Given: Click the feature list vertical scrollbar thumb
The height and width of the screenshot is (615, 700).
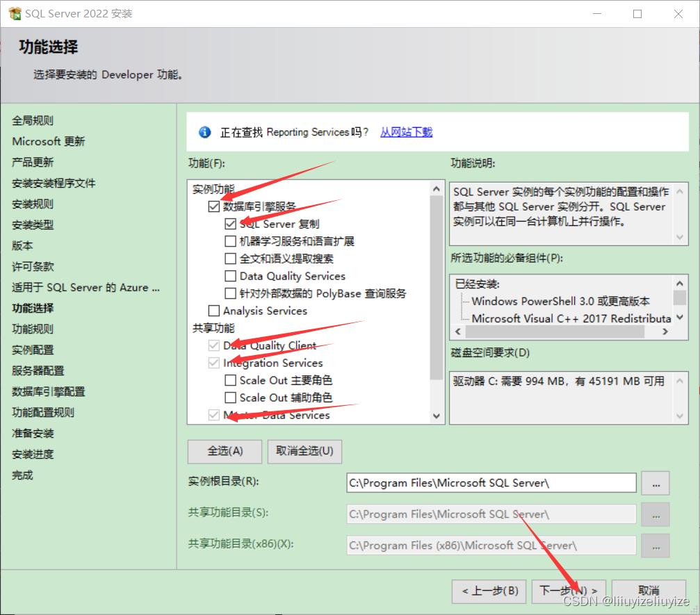Looking at the screenshot, I should click(x=437, y=288).
